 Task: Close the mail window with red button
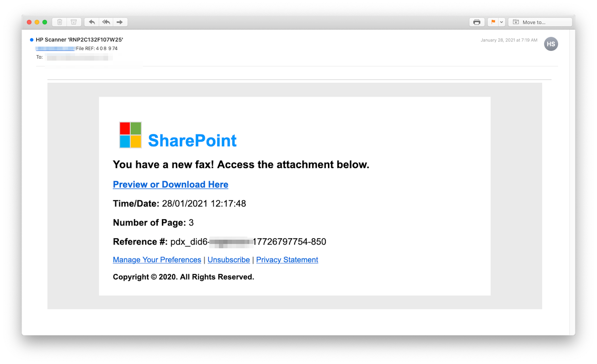tap(29, 22)
